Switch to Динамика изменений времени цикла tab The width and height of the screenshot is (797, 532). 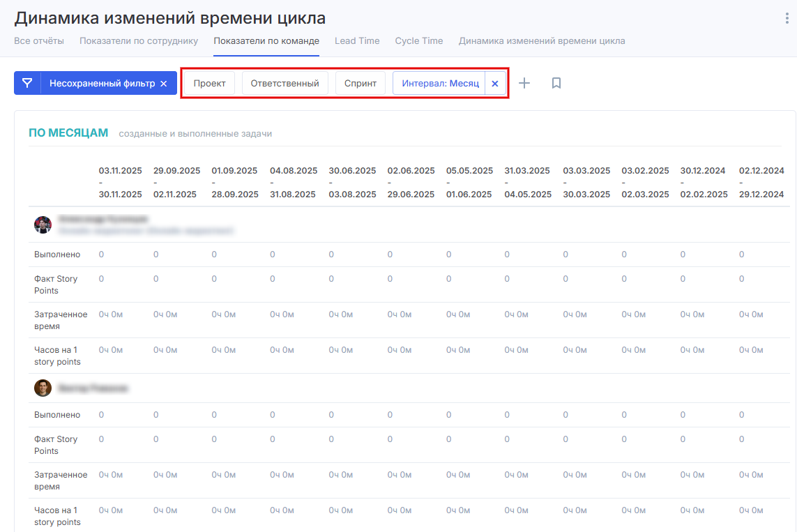click(x=542, y=41)
